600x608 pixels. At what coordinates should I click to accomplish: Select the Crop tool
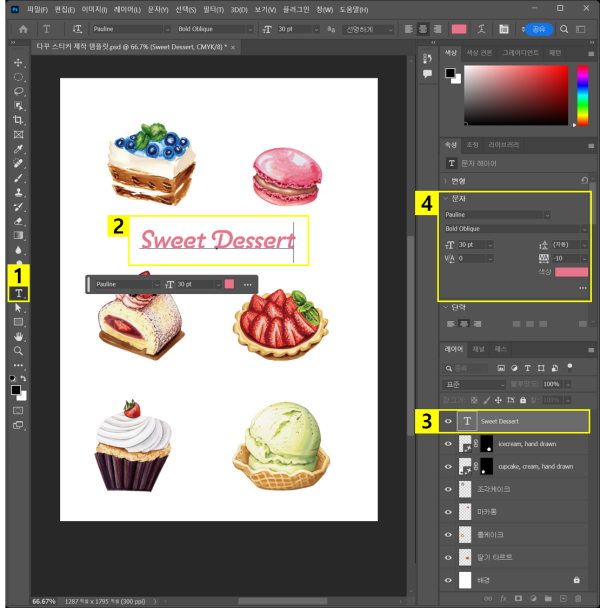pos(18,120)
